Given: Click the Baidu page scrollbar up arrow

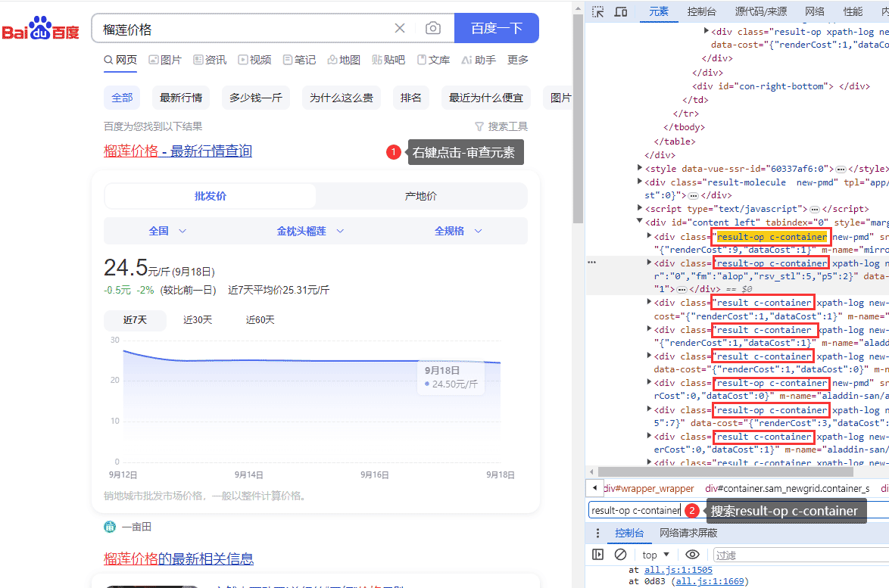Looking at the screenshot, I should tap(578, 8).
